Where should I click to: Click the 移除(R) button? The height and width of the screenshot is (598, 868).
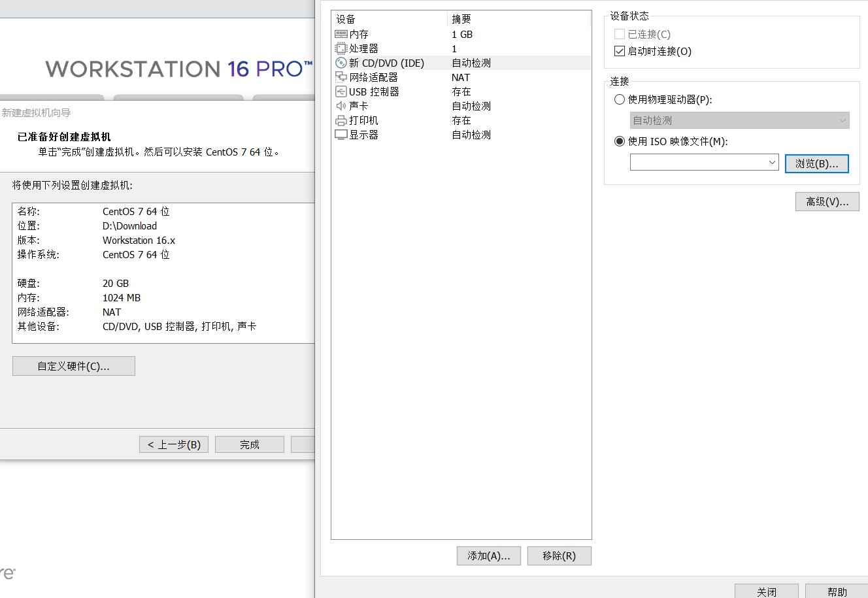[559, 556]
